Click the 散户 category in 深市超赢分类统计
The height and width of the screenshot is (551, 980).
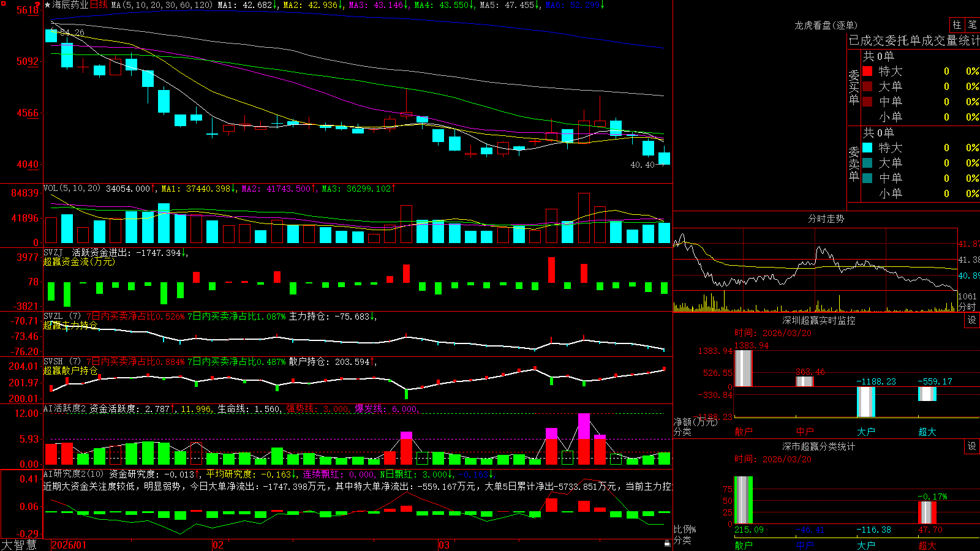743,545
